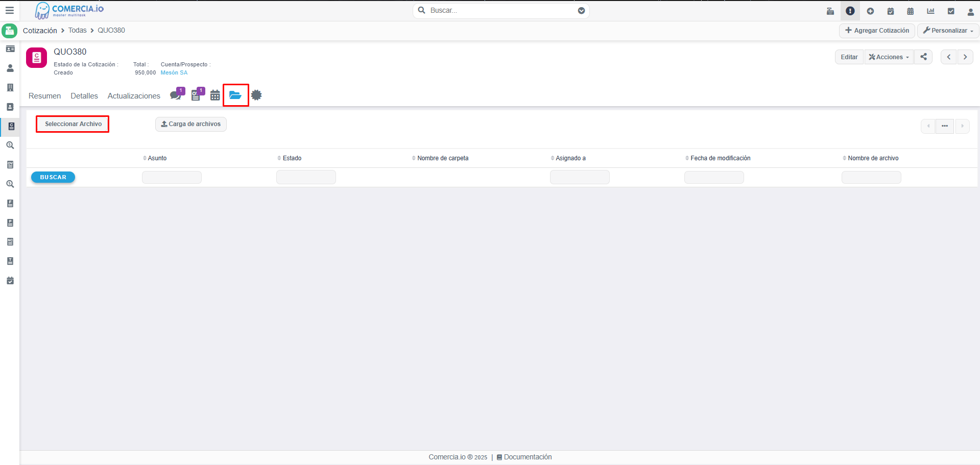Go to previous quotation record
The image size is (980, 465).
click(x=949, y=57)
